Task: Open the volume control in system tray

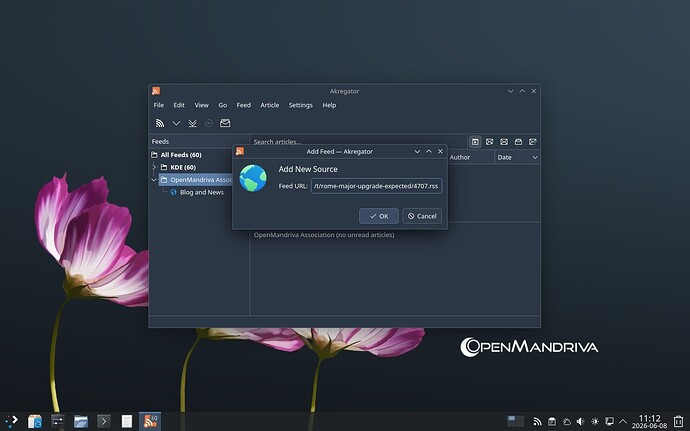Action: pyautogui.click(x=580, y=421)
